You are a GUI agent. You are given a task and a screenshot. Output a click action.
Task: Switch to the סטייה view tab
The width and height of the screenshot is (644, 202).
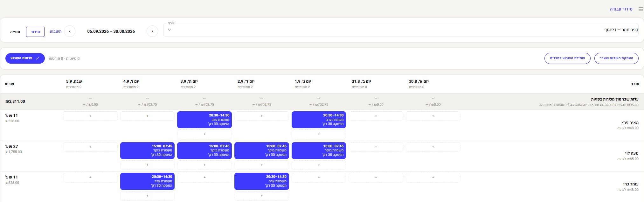[15, 32]
